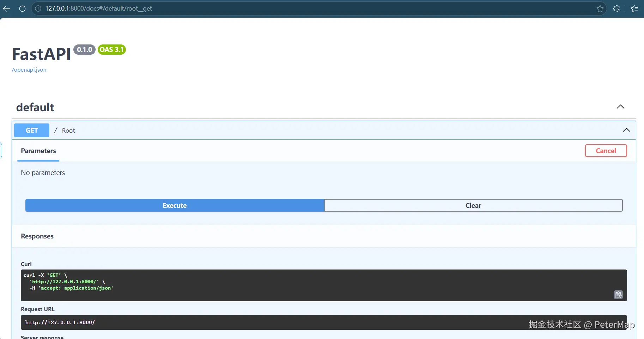The width and height of the screenshot is (644, 339).
Task: Open favorites list icon
Action: (x=634, y=9)
